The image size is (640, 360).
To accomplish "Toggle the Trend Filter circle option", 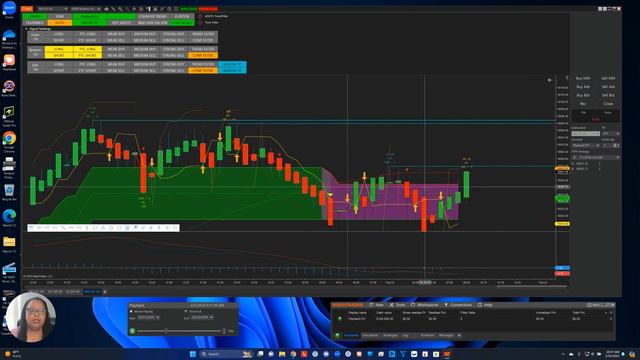I will [x=200, y=16].
